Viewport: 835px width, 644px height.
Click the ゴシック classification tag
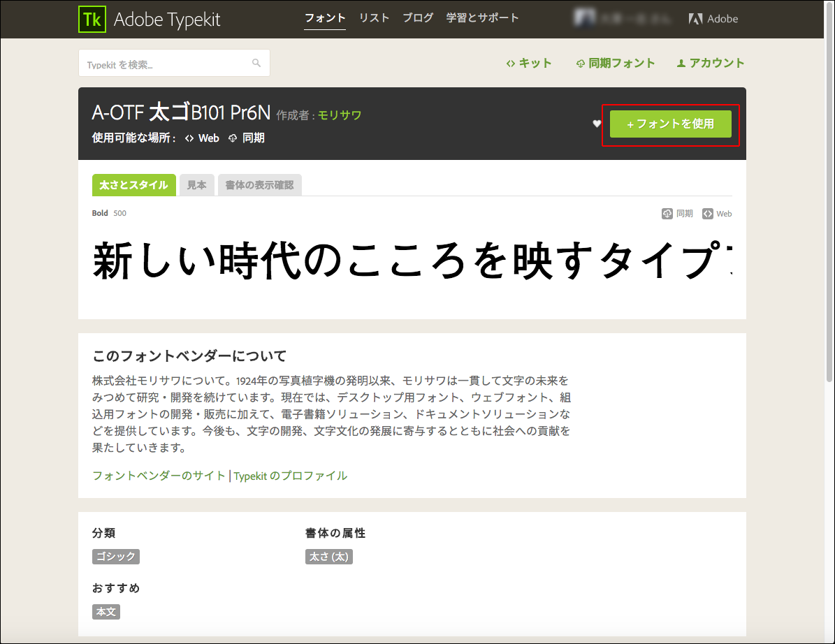pos(115,557)
